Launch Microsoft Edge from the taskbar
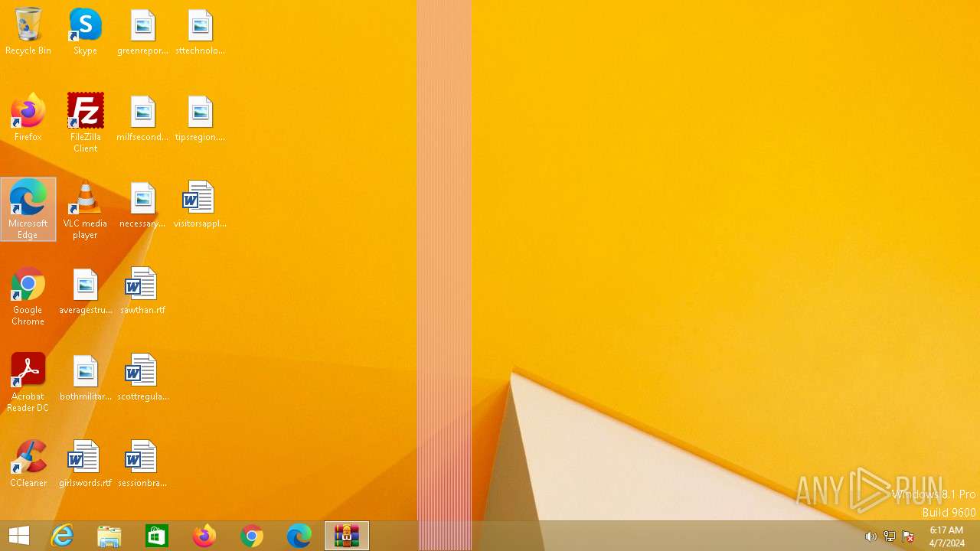 point(299,536)
